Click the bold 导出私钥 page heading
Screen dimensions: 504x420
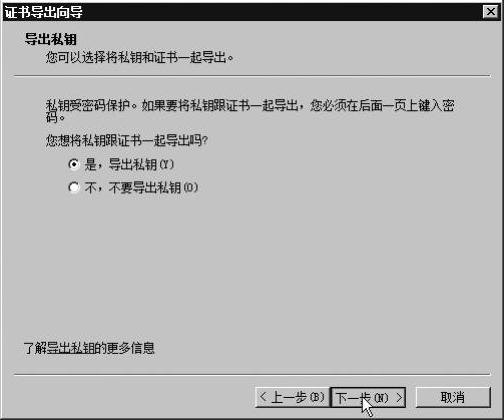(51, 39)
